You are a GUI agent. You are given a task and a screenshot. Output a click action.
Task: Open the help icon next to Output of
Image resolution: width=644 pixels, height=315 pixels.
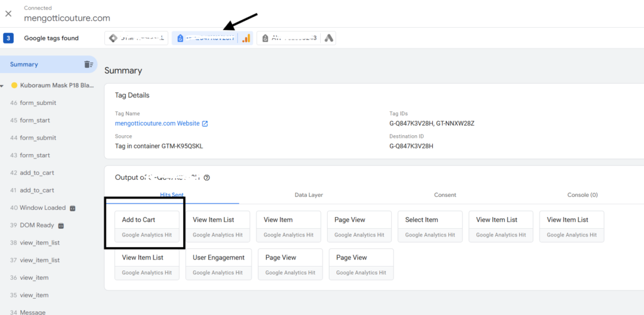(x=207, y=178)
